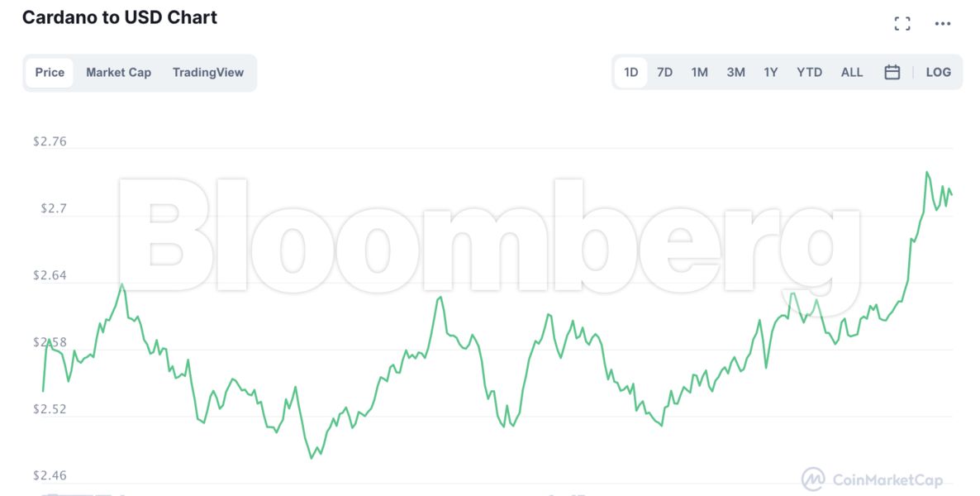
Task: Open the three-dot more options menu
Action: pos(943,24)
